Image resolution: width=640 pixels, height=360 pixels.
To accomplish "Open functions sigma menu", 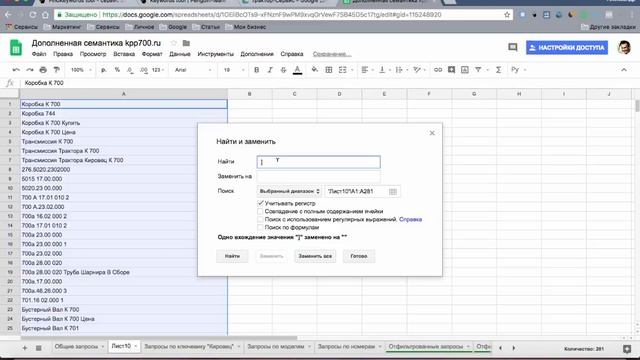I will (x=498, y=70).
